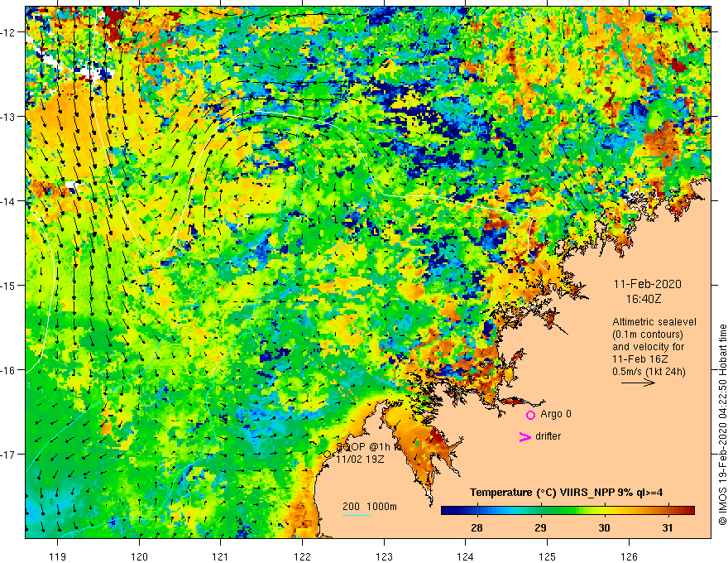The image size is (728, 563).
Task: Click the 0.5m/s (1kt 24h) label
Action: pos(649,372)
